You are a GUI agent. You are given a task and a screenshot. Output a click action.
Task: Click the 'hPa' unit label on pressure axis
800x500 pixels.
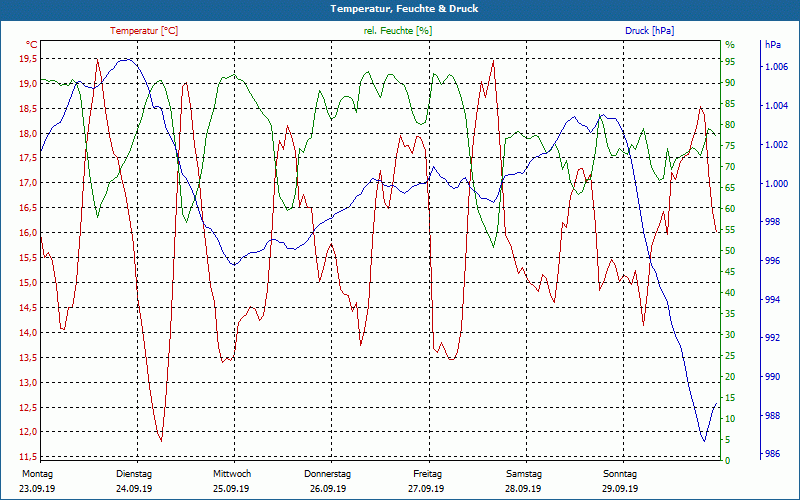773,45
